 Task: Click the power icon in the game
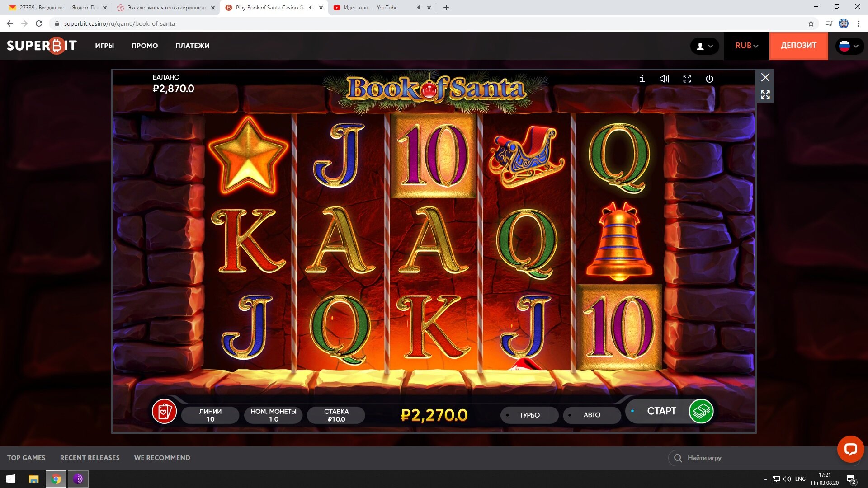(x=709, y=79)
